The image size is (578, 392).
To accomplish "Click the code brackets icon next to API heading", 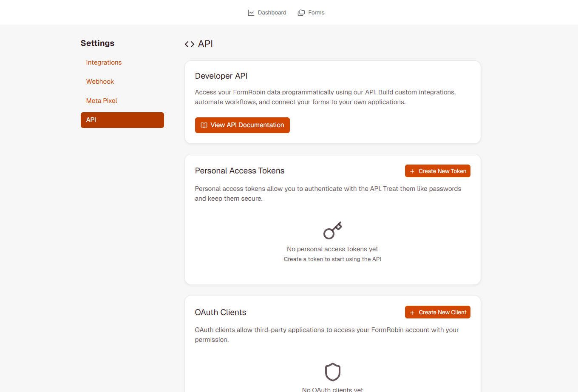I will pyautogui.click(x=189, y=44).
